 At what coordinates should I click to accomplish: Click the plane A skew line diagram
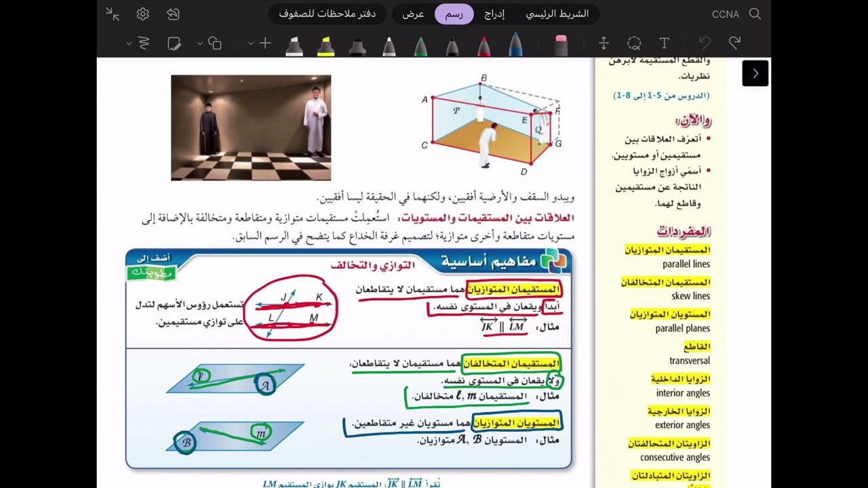click(235, 379)
